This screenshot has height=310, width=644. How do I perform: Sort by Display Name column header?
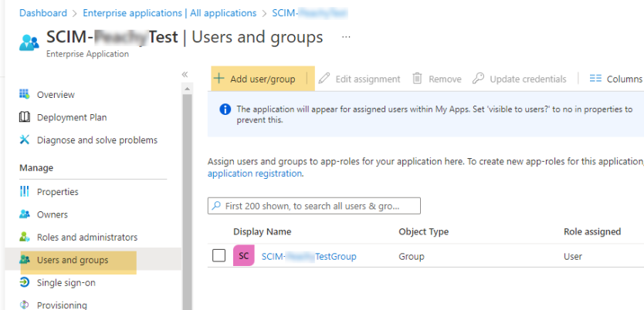coord(263,231)
